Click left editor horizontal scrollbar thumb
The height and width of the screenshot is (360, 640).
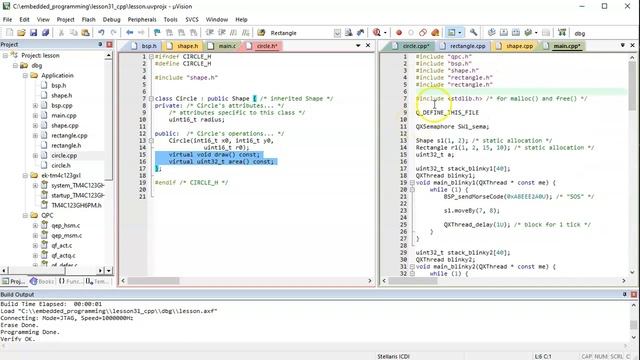[x=153, y=281]
